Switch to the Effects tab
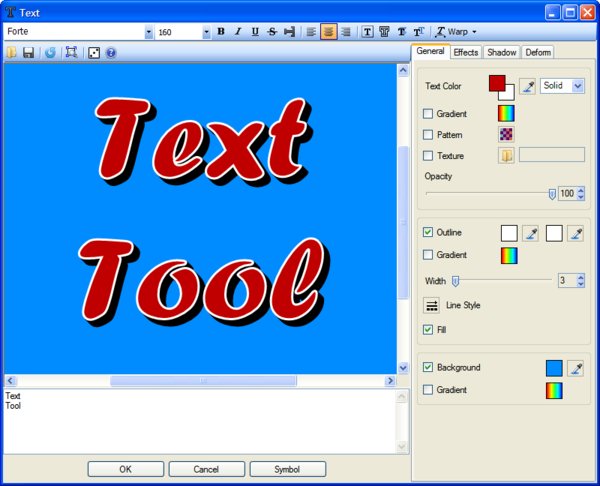Screen dimensions: 600x486 (x=466, y=52)
